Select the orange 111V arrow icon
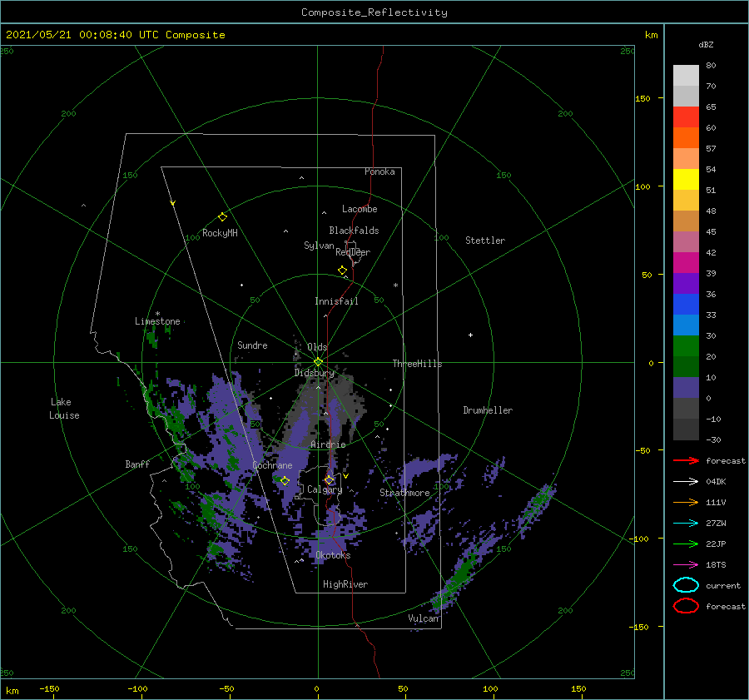 686,502
